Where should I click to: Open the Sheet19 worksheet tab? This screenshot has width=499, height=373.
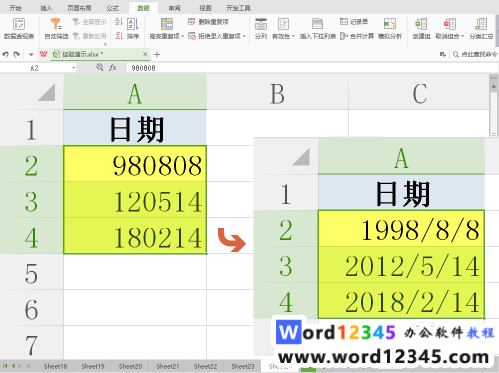tap(93, 366)
